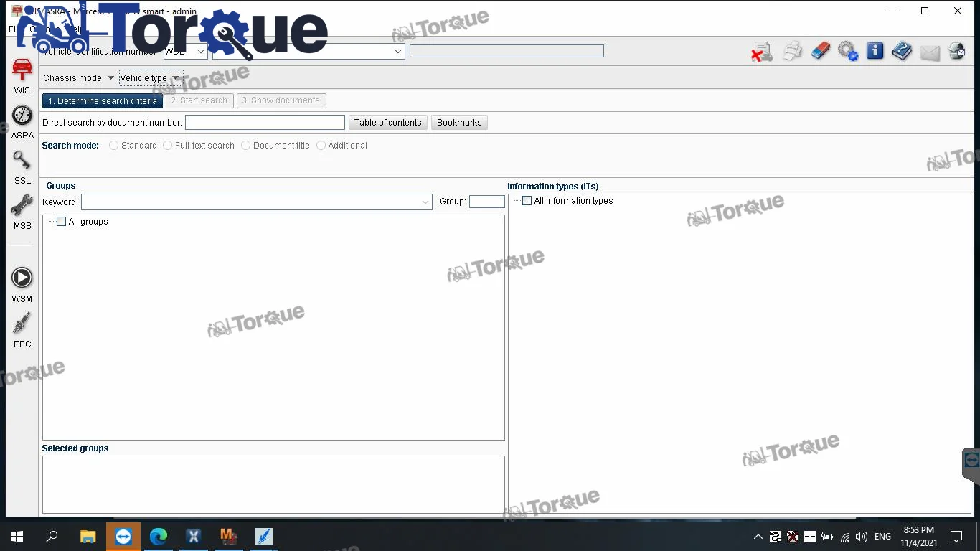Image resolution: width=980 pixels, height=551 pixels.
Task: Click the orange M app in taskbar
Action: point(228,536)
